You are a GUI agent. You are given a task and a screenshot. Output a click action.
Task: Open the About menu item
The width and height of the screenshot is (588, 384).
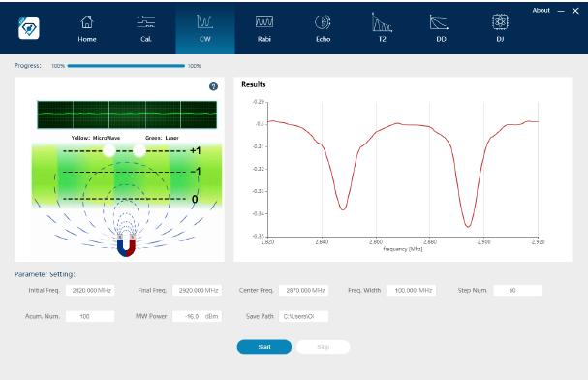541,10
